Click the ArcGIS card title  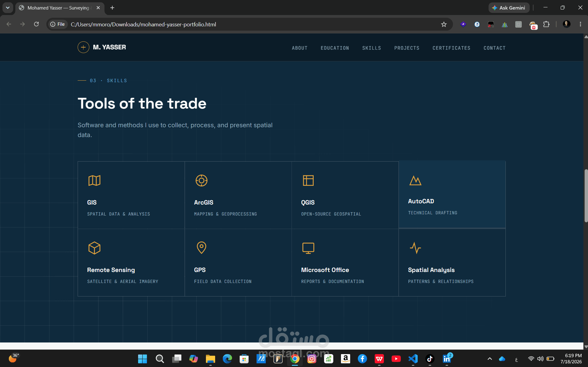tap(203, 202)
